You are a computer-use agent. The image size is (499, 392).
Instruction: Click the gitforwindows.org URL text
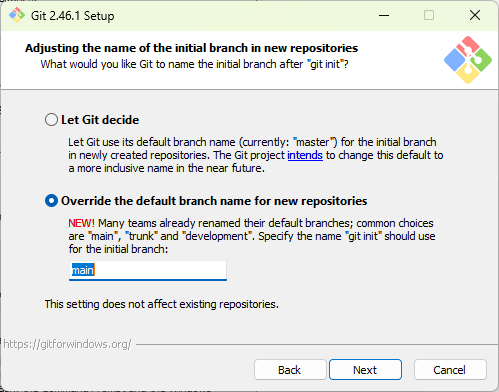click(67, 344)
